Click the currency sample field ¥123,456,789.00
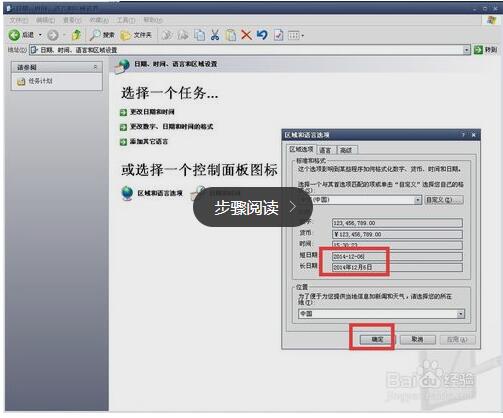Screen dimensions: 503x418 [x=397, y=234]
